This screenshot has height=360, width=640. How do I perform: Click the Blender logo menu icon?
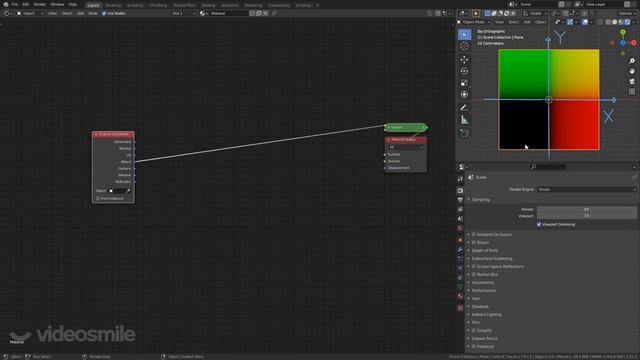(x=6, y=4)
